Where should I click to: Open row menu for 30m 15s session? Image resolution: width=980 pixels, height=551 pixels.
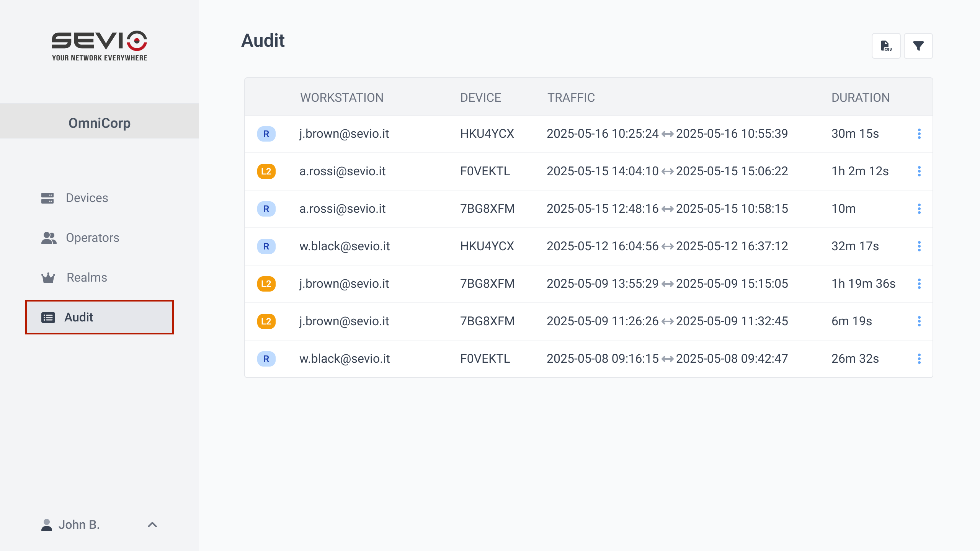919,134
